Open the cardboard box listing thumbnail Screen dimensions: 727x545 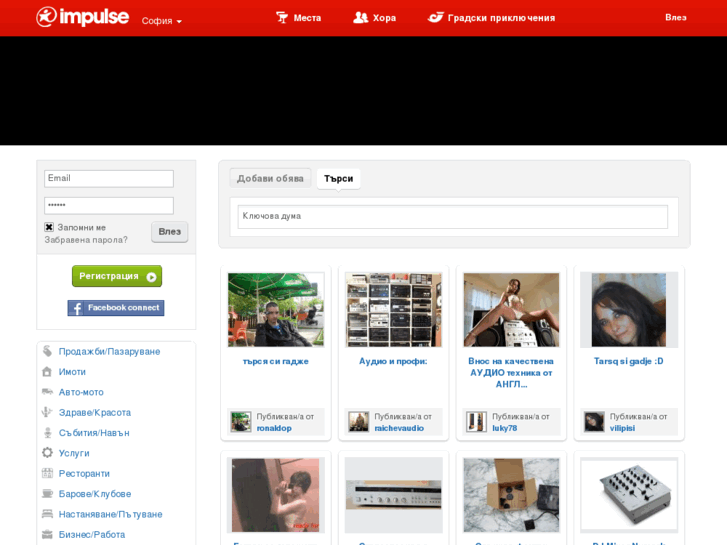511,495
